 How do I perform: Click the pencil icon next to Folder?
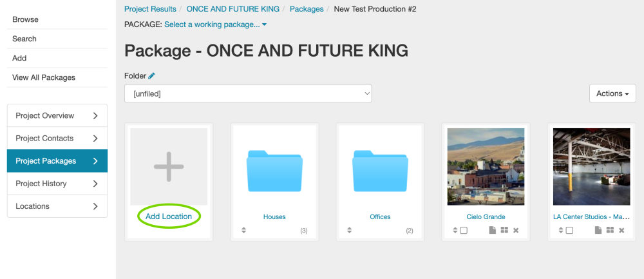[152, 76]
